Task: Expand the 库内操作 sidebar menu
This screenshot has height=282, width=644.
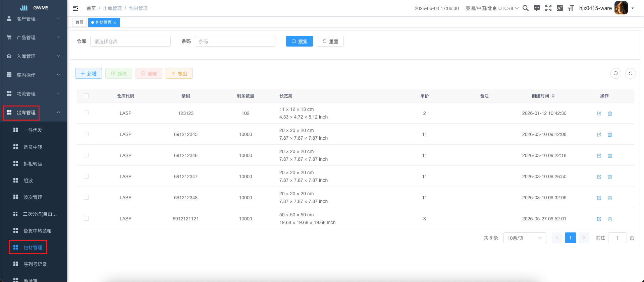Action: [x=34, y=75]
